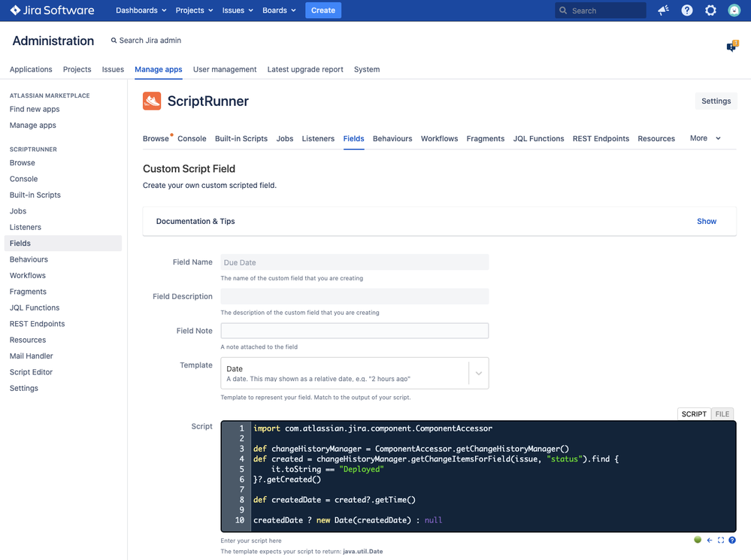Switch to the Listeners tab

pos(318,138)
